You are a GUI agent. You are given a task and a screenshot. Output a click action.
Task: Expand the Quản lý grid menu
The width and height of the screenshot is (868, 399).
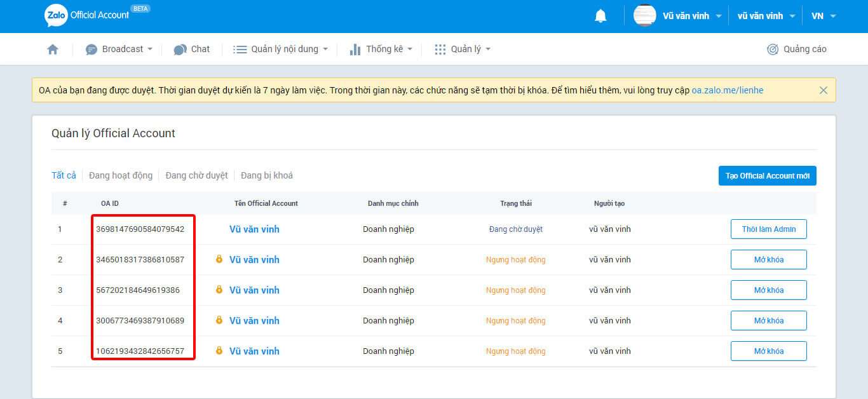point(463,49)
